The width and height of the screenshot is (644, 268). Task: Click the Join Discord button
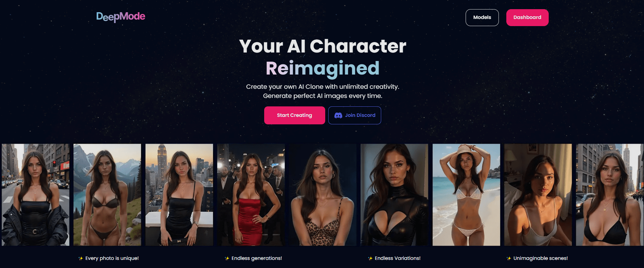[354, 115]
